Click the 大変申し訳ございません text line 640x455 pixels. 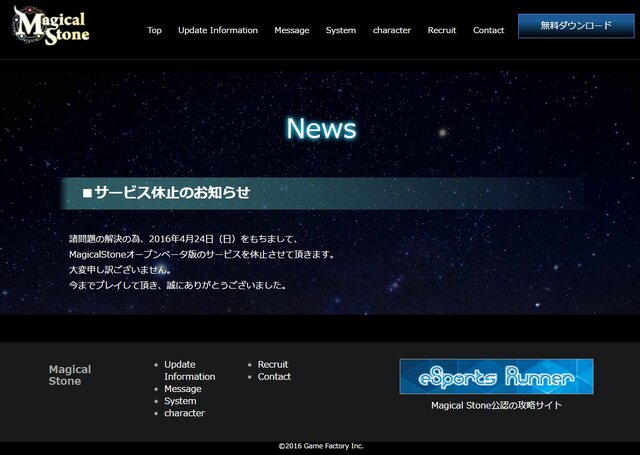[120, 270]
